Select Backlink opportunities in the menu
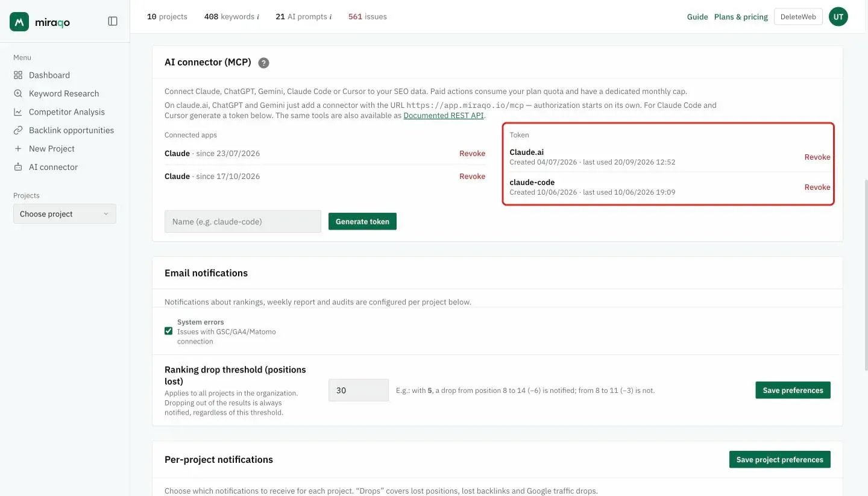The image size is (868, 496). (71, 130)
